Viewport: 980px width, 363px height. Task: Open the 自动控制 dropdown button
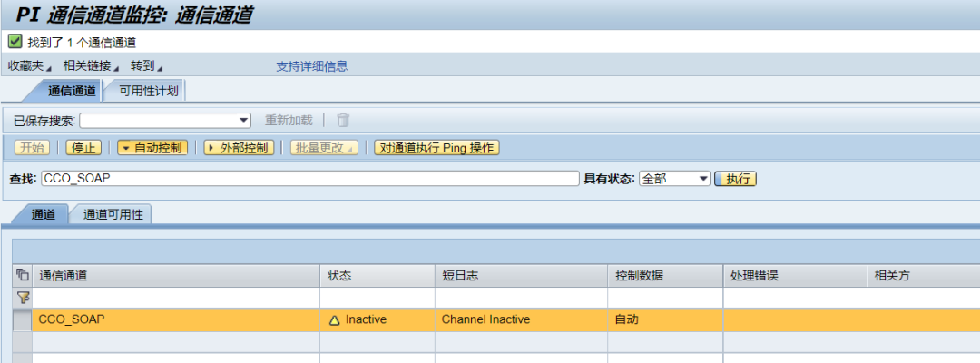tap(152, 148)
